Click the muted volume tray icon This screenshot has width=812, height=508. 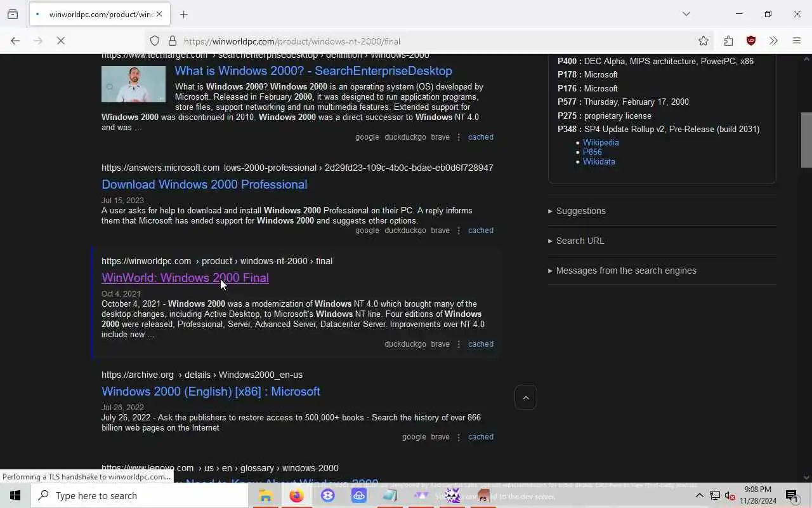tap(730, 495)
